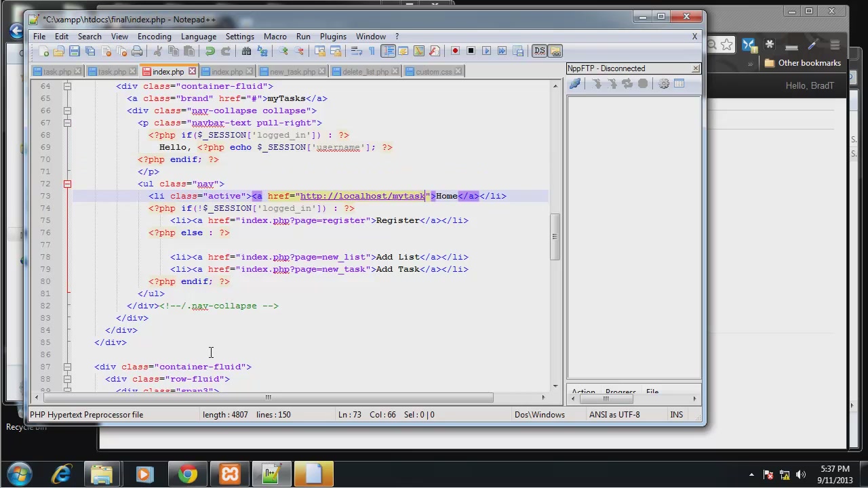Viewport: 868px width, 488px height.
Task: Switch to the delete_list.php tab
Action: (x=366, y=71)
